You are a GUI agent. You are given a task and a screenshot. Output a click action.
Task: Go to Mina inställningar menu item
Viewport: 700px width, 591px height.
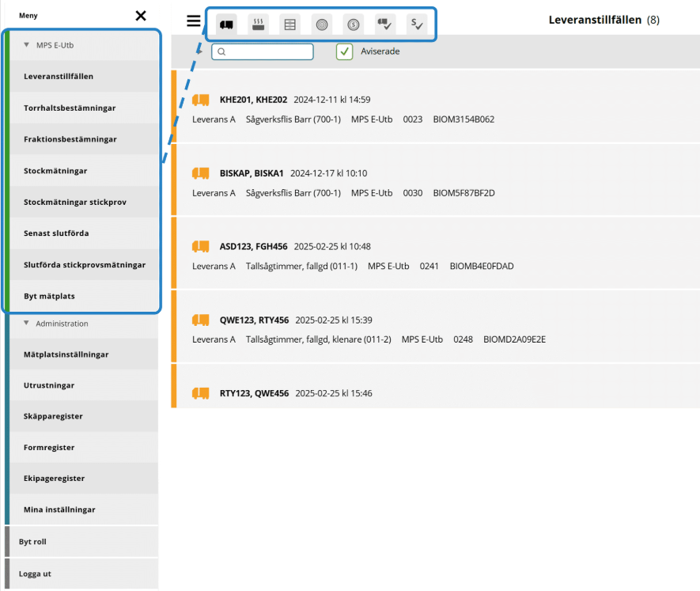click(x=59, y=510)
